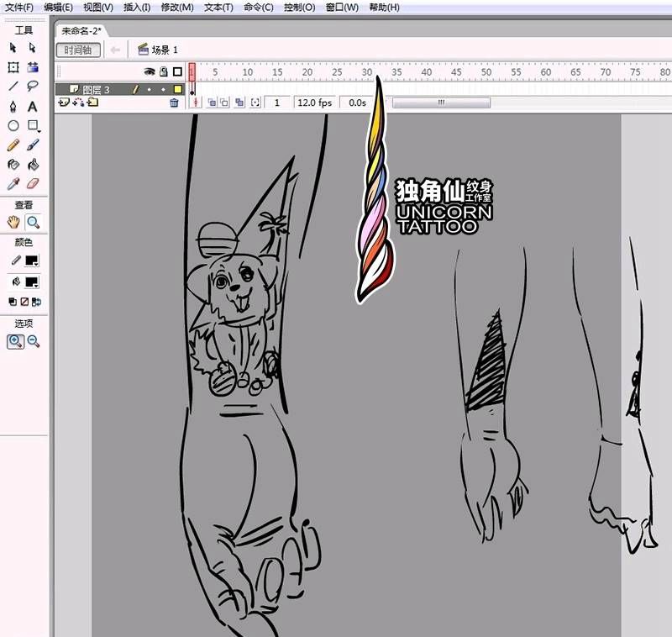Open the stroke color picker dropdown
672x637 pixels.
coord(31,261)
